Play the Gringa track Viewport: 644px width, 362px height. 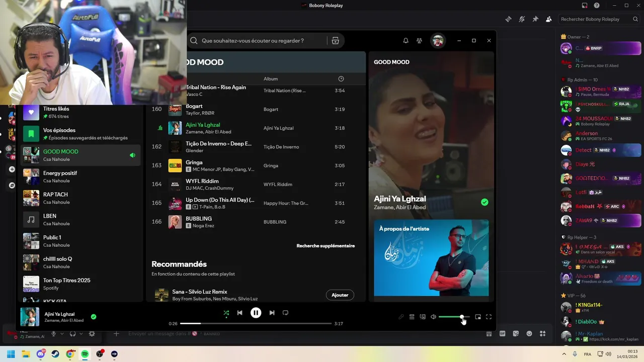[257, 165]
